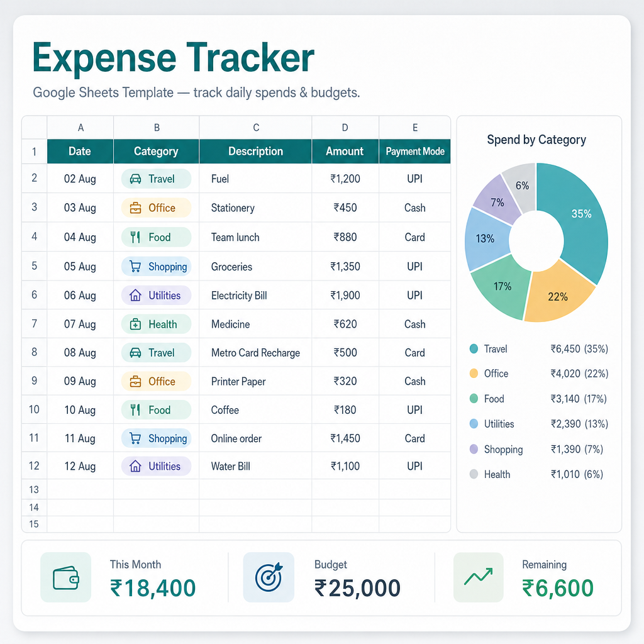
Task: Select the ₹1,450 amount cell
Action: pos(345,438)
